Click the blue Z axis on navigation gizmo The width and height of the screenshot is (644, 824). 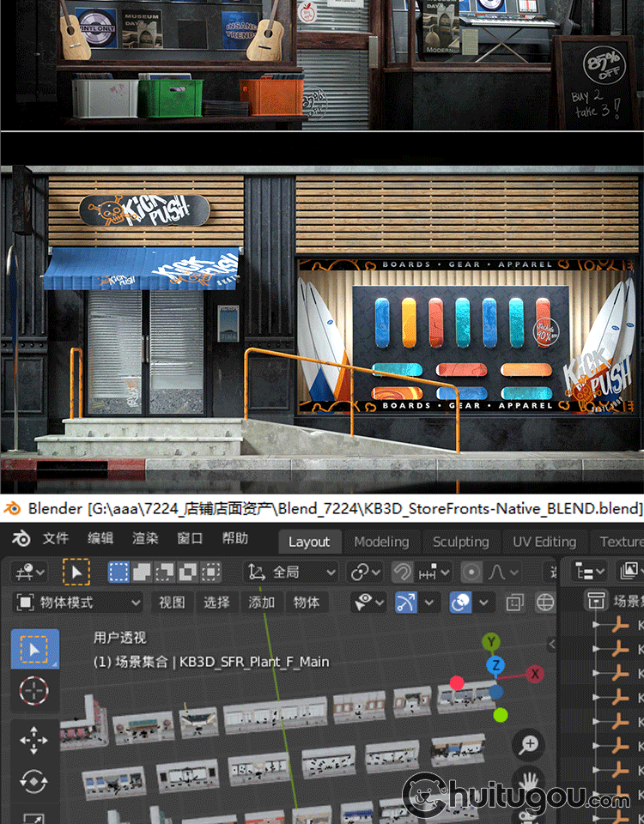coord(495,665)
